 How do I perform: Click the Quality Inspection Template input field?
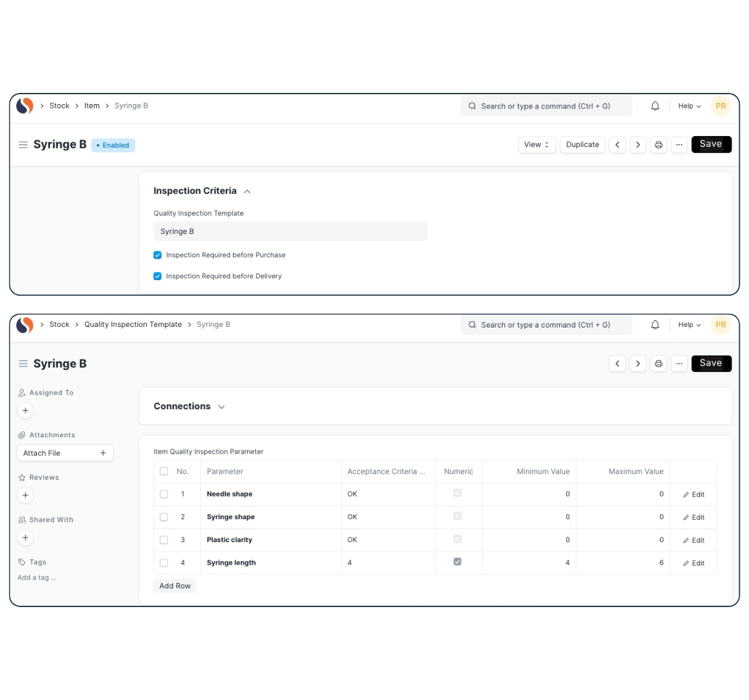[290, 231]
